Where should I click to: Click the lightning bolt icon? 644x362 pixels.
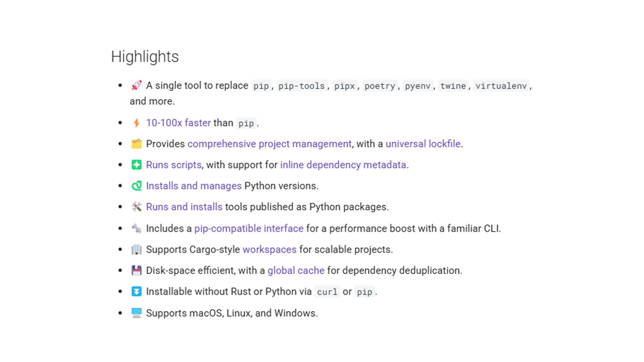tap(137, 123)
